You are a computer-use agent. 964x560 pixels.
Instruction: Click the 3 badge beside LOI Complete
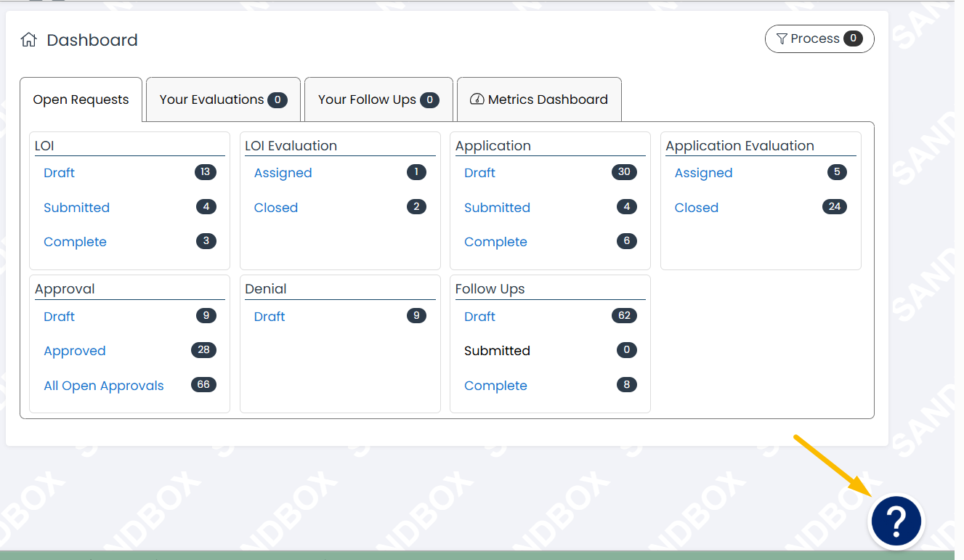(206, 241)
